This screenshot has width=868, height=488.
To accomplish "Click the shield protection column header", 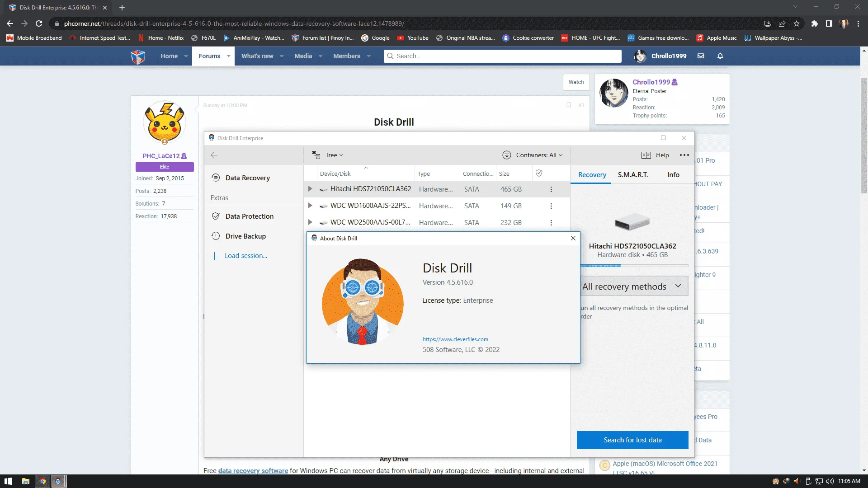I will coord(539,173).
